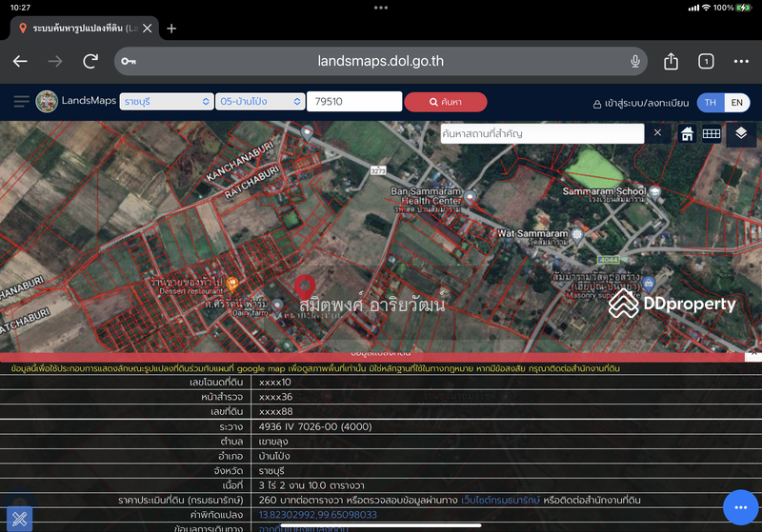Image resolution: width=762 pixels, height=532 pixels.
Task: Click the browser forward arrow
Action: click(x=55, y=61)
